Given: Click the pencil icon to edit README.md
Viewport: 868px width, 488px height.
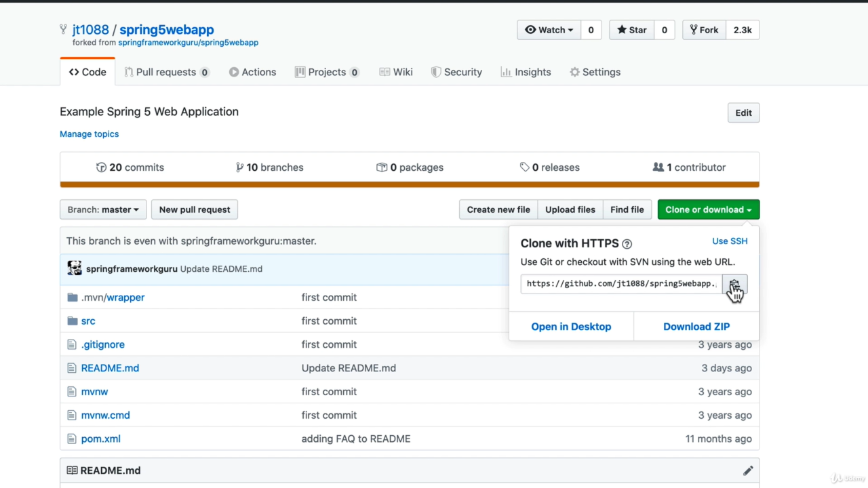Looking at the screenshot, I should [747, 470].
